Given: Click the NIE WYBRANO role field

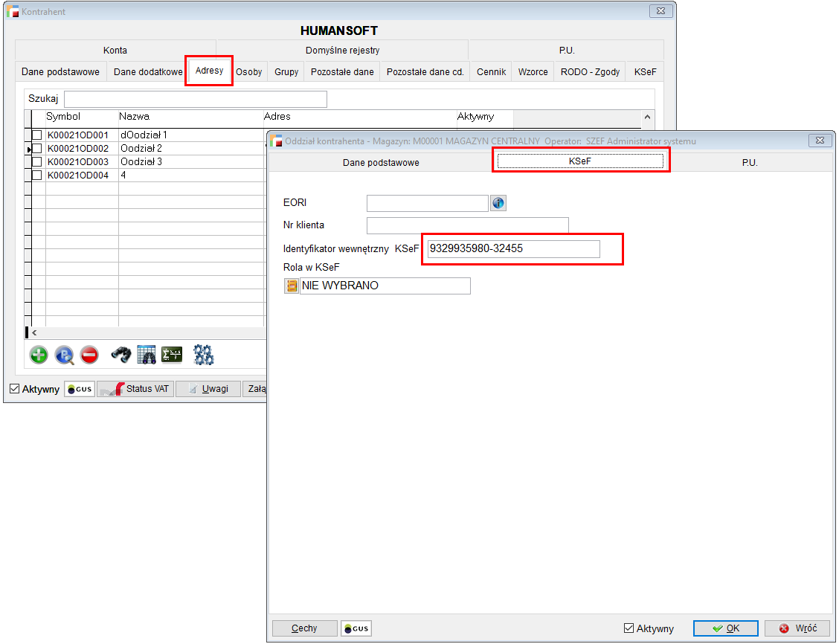Looking at the screenshot, I should click(x=385, y=286).
